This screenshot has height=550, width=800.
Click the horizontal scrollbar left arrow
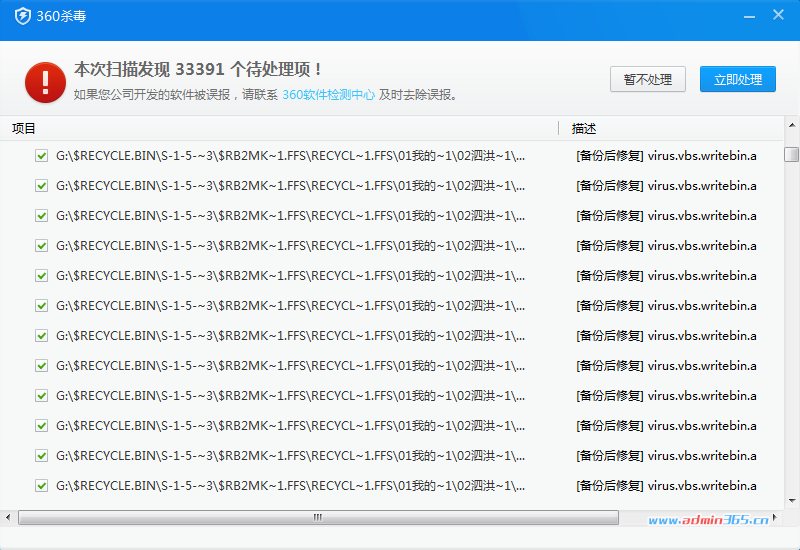point(8,517)
